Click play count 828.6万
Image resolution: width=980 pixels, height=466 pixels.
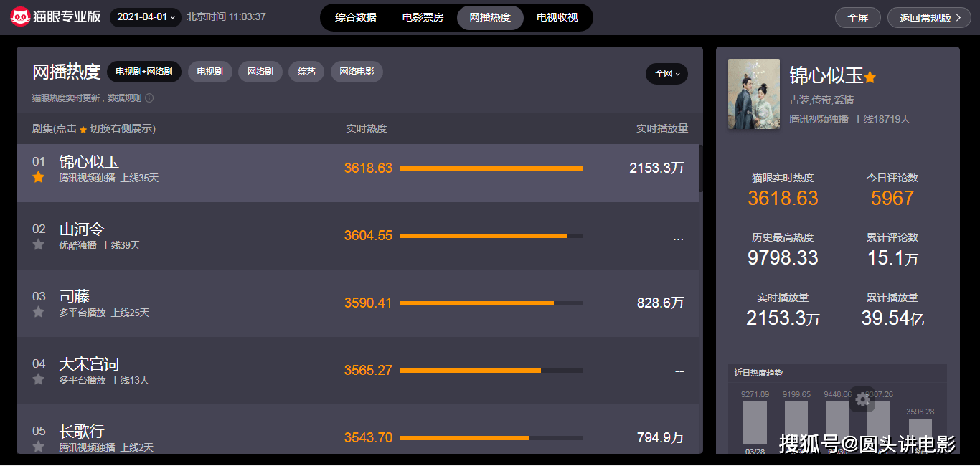(661, 303)
